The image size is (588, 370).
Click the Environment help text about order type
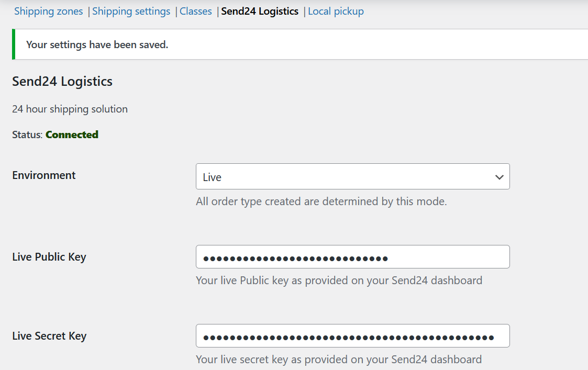(321, 201)
